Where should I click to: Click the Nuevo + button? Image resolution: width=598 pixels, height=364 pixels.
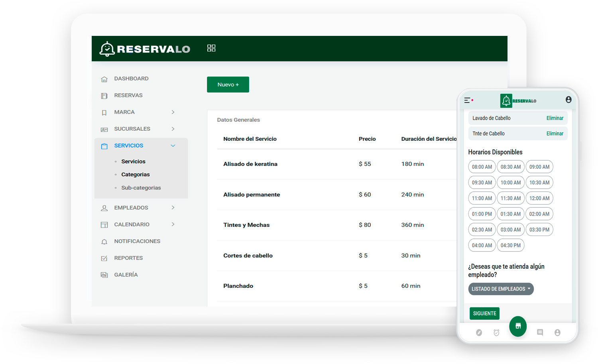228,85
